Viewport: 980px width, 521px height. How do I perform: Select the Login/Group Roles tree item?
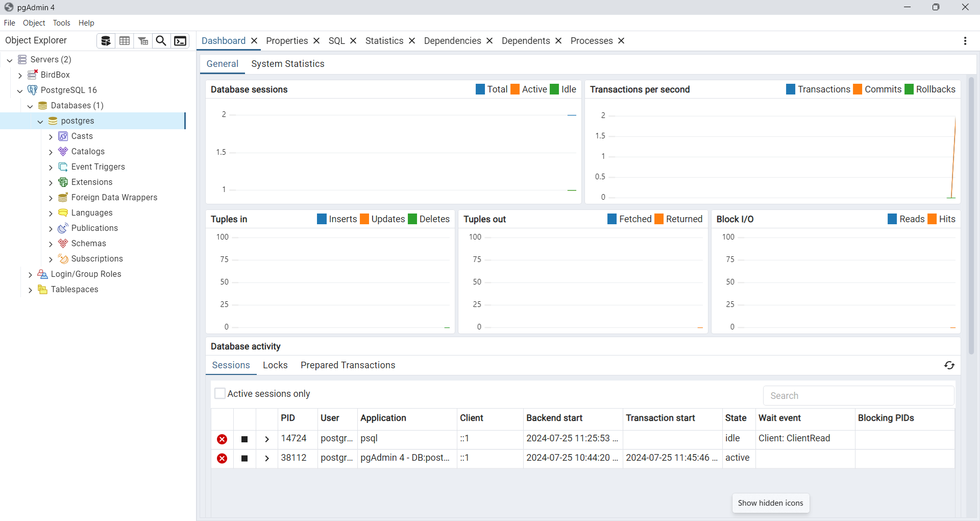86,274
